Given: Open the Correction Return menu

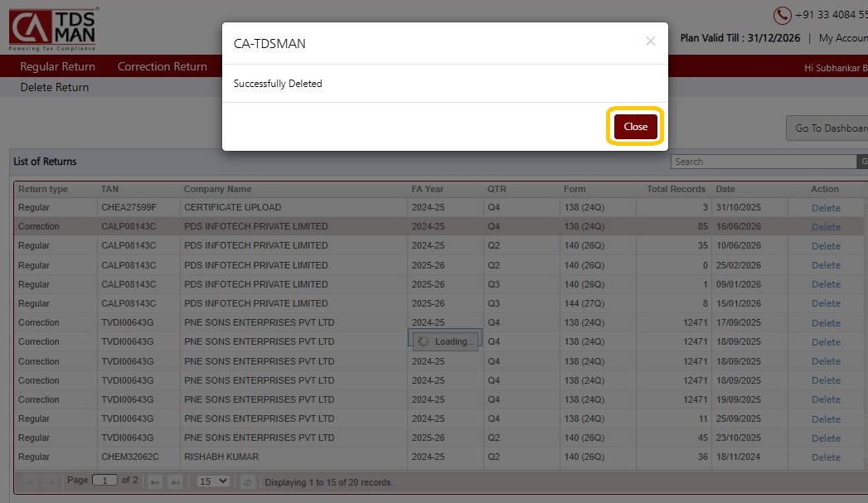Looking at the screenshot, I should (x=162, y=66).
